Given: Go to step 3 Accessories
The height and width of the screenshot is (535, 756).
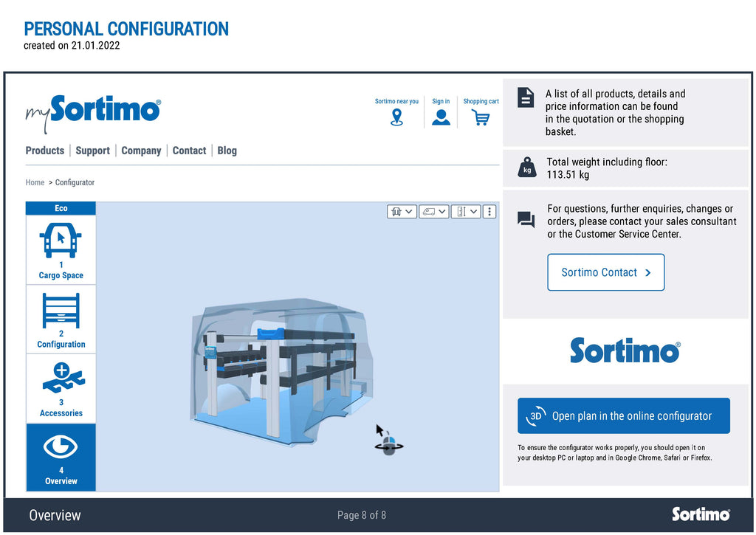Looking at the screenshot, I should tap(61, 388).
